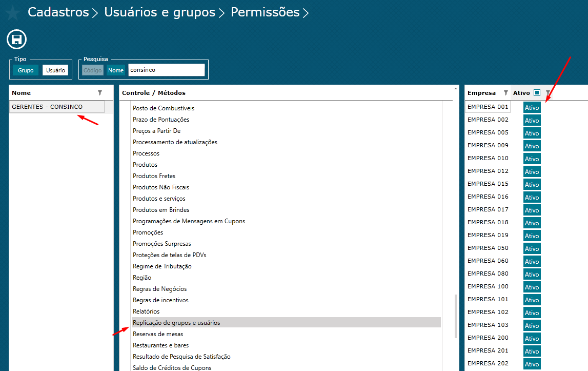Toggle Ativo status for EMPRESA 050
Viewport: 588px width, 371px height.
click(532, 248)
